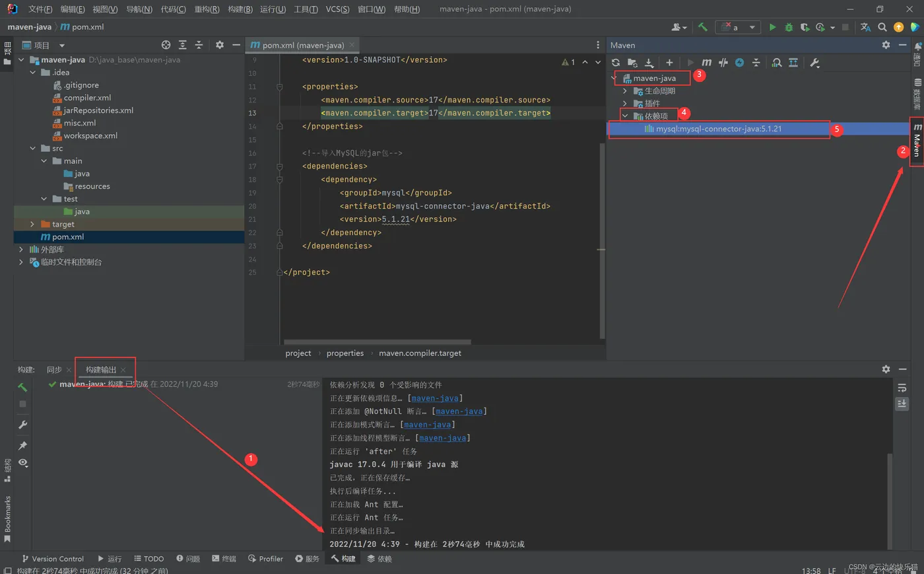Close the 构建输出 tab
This screenshot has height=574, width=924.
[x=123, y=370]
